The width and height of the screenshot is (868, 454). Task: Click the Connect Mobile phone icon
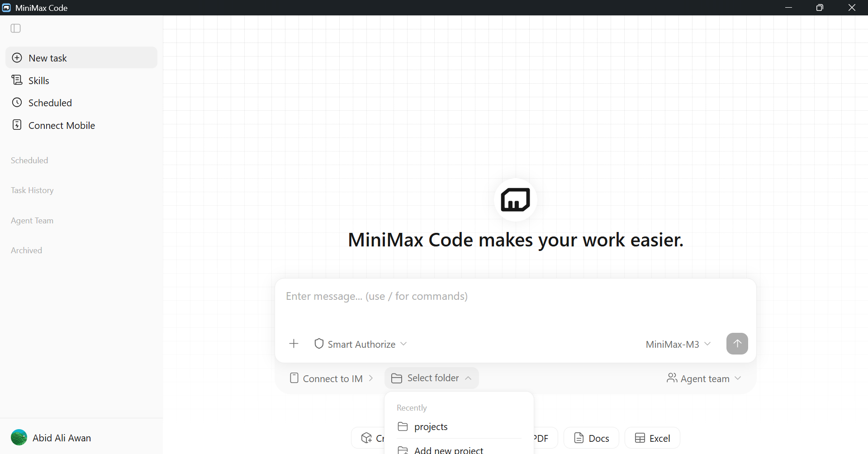[17, 125]
